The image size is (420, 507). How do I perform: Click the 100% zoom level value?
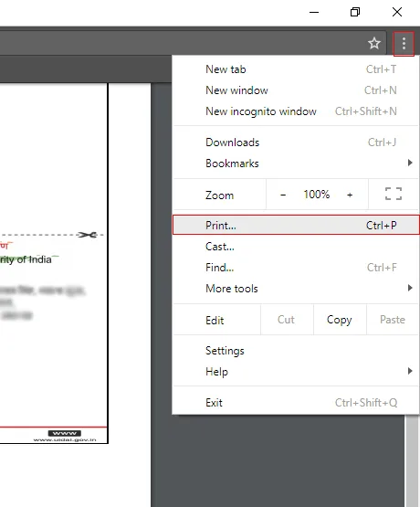coord(316,195)
